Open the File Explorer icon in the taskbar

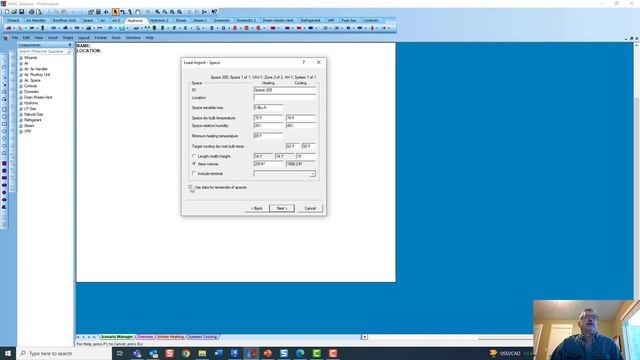point(202,353)
